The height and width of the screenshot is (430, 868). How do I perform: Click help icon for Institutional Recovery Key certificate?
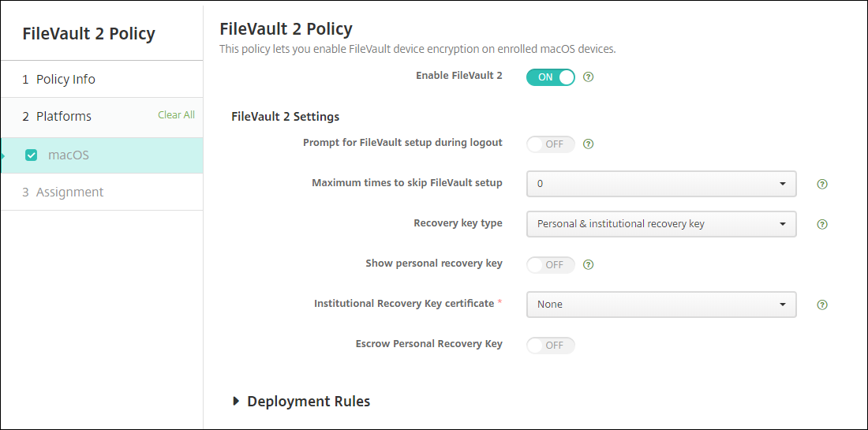click(822, 305)
